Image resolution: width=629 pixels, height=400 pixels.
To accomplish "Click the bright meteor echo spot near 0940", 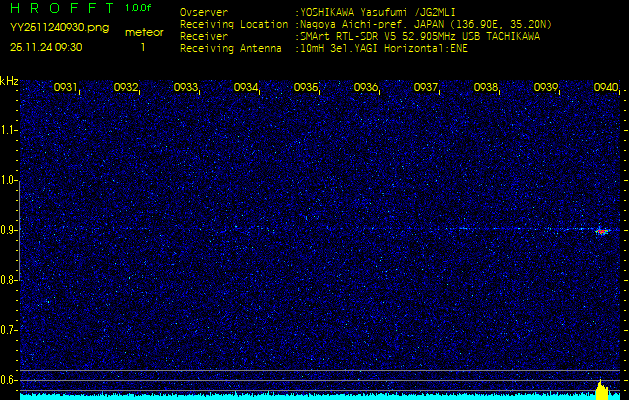I will pos(602,231).
